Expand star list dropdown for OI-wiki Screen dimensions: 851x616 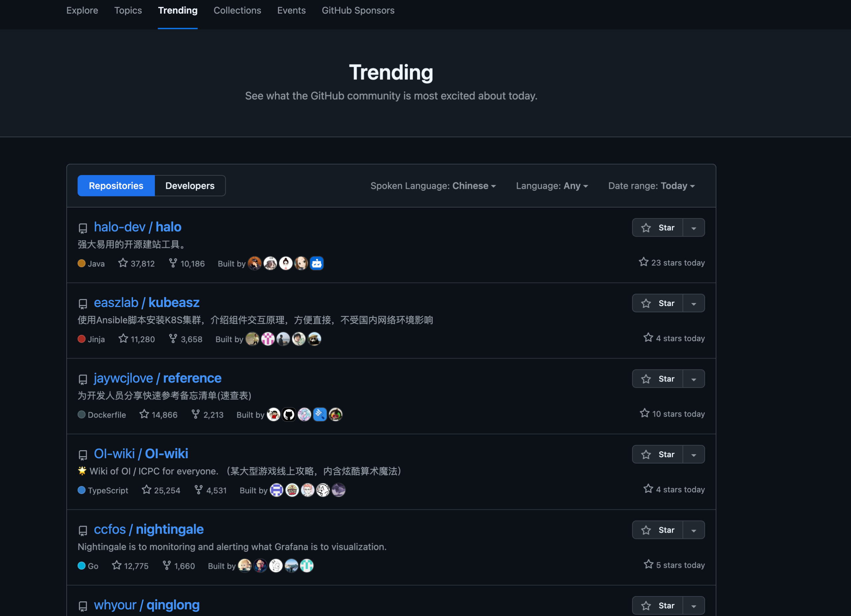[694, 455]
